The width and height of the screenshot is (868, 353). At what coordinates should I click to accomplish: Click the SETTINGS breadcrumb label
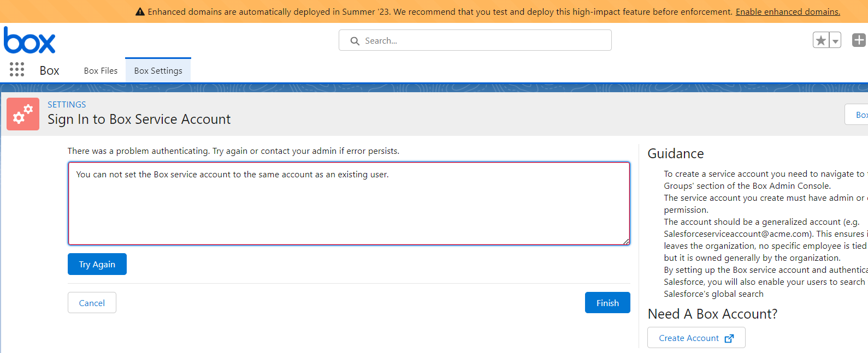point(67,105)
